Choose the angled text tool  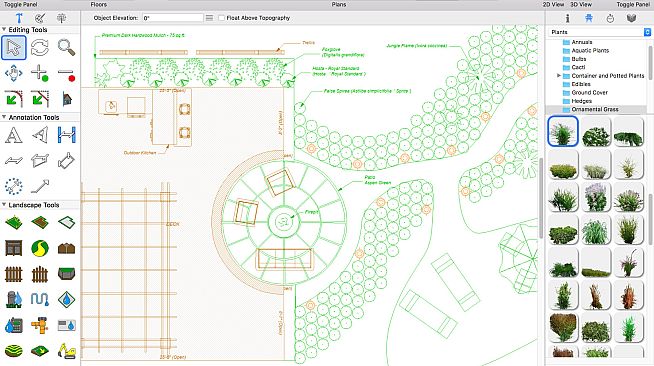click(x=40, y=135)
